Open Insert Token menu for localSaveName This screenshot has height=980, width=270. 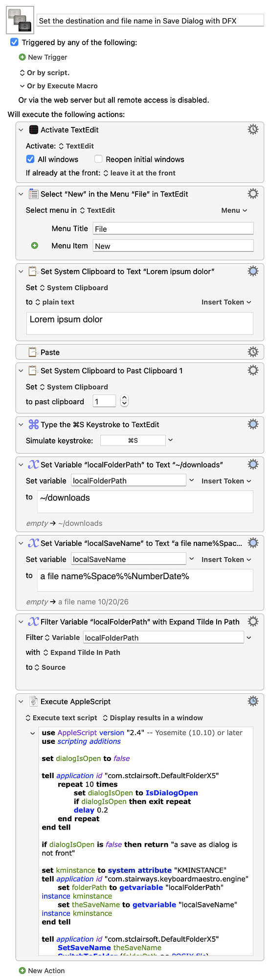(x=226, y=559)
